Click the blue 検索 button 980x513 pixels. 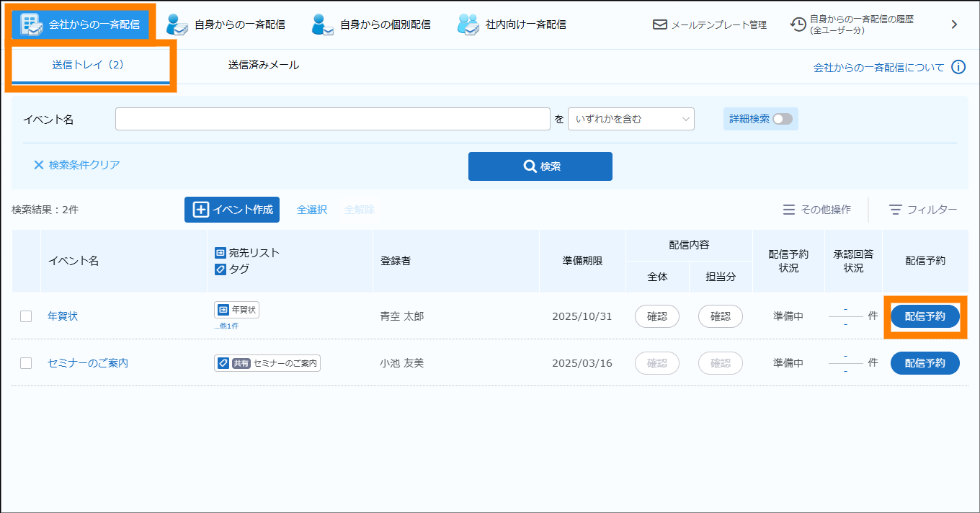[x=540, y=166]
